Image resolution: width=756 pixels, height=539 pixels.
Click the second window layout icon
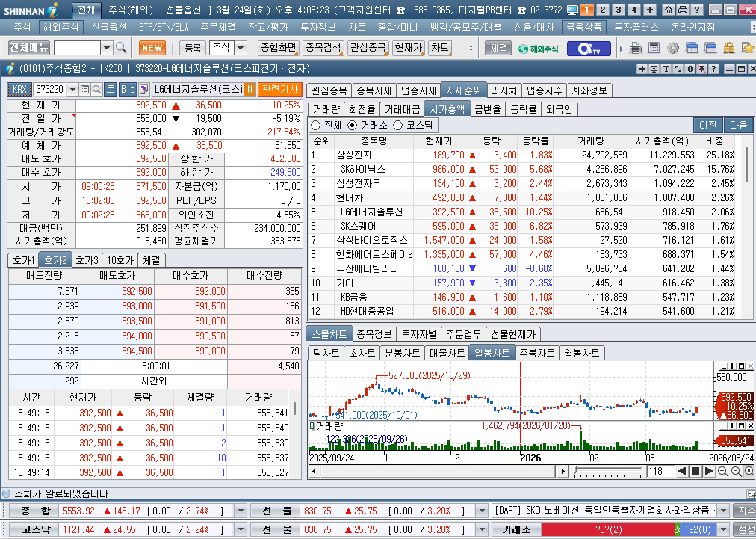pos(710,47)
